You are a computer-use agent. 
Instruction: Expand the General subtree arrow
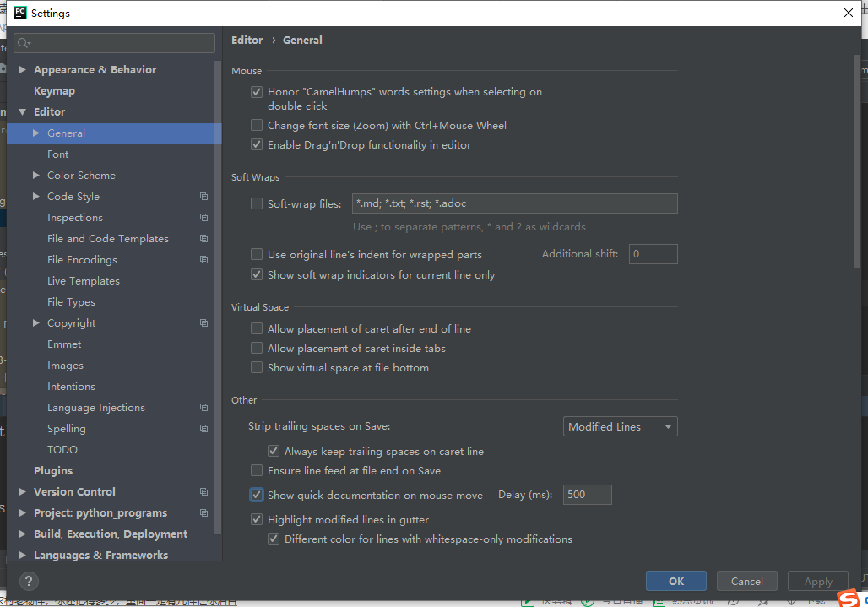point(36,133)
